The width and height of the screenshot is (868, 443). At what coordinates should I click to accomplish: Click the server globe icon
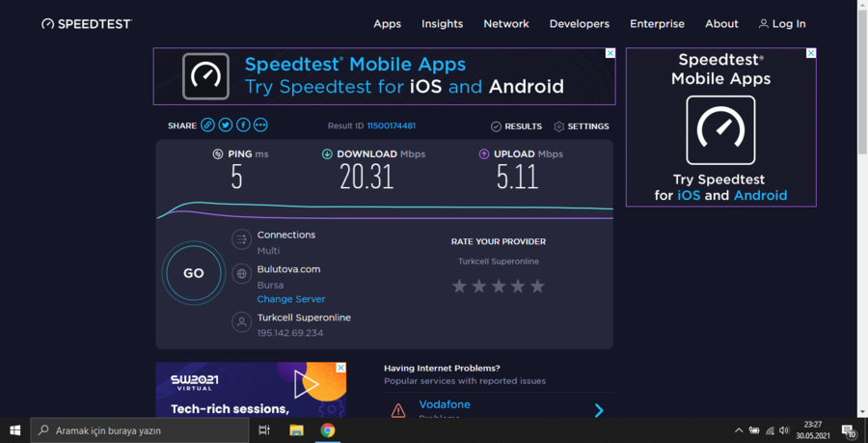242,274
